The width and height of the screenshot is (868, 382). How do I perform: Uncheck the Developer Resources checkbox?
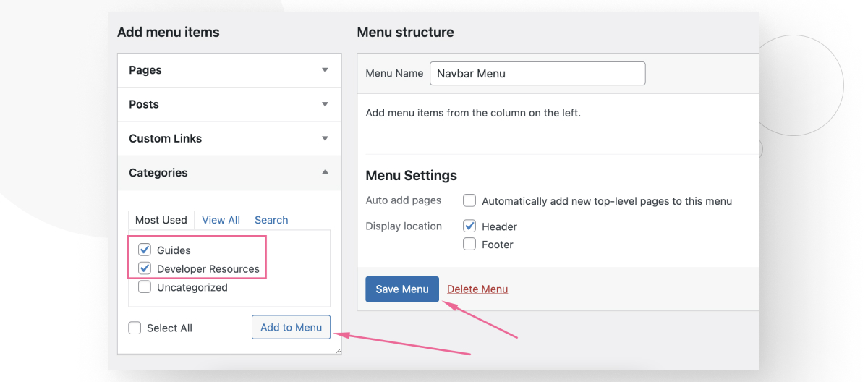click(x=145, y=268)
